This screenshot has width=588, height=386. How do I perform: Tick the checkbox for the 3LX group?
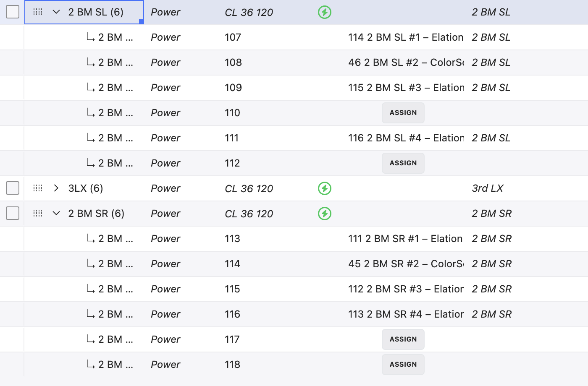(x=13, y=188)
